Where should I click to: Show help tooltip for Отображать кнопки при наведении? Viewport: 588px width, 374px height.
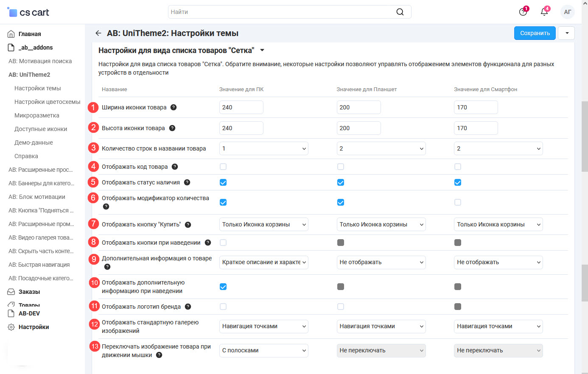(208, 243)
